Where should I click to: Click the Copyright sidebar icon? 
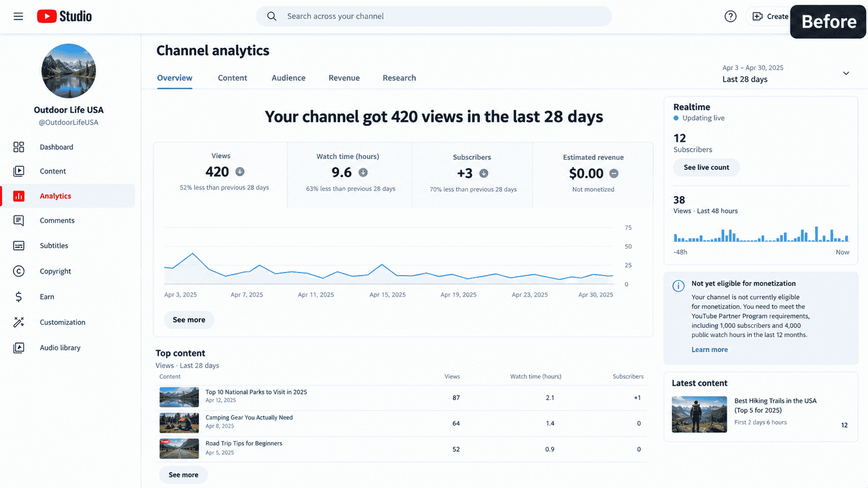pos(19,271)
